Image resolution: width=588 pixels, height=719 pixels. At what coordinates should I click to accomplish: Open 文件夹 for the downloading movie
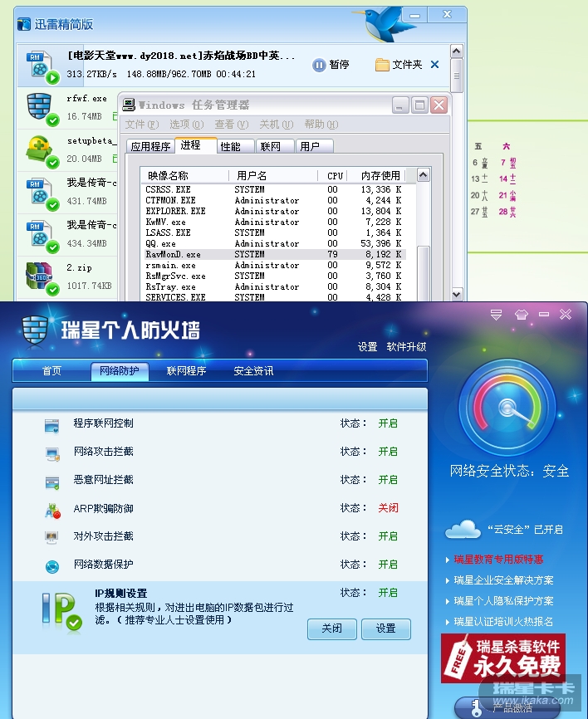point(399,65)
